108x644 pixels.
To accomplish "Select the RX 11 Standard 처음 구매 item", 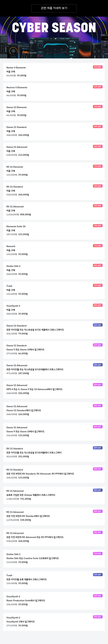I will click(x=54, y=191).
